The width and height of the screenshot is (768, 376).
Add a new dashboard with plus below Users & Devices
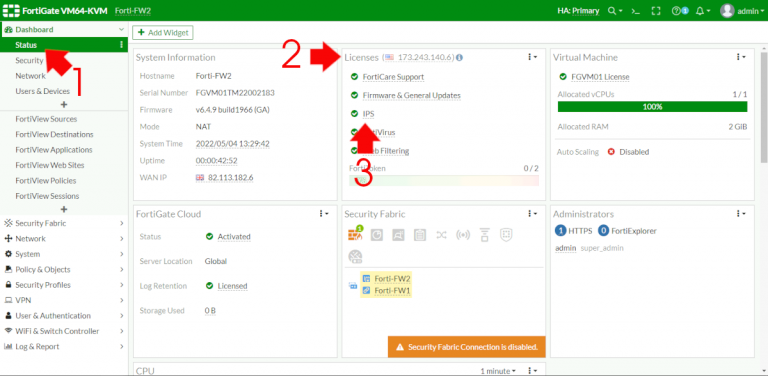point(64,105)
